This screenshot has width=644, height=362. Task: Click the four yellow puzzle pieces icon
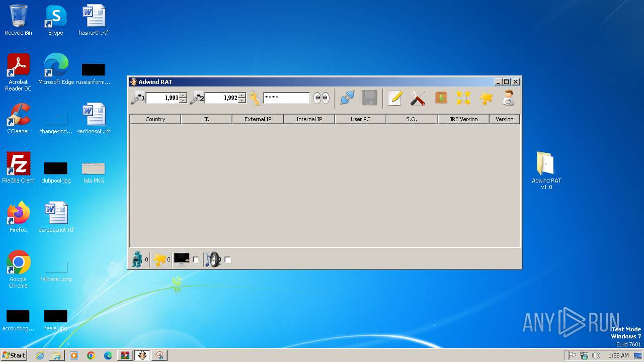tap(463, 98)
